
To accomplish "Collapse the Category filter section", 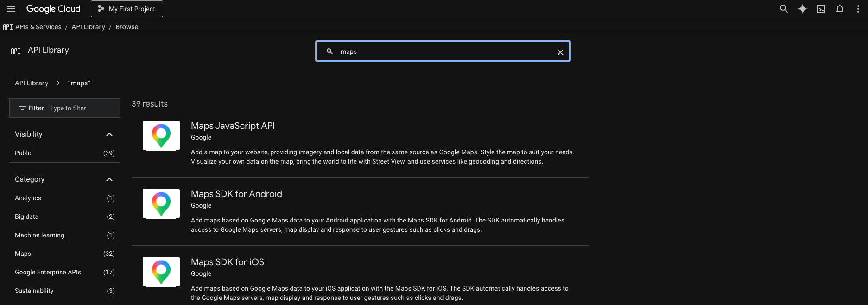I will coord(109,179).
